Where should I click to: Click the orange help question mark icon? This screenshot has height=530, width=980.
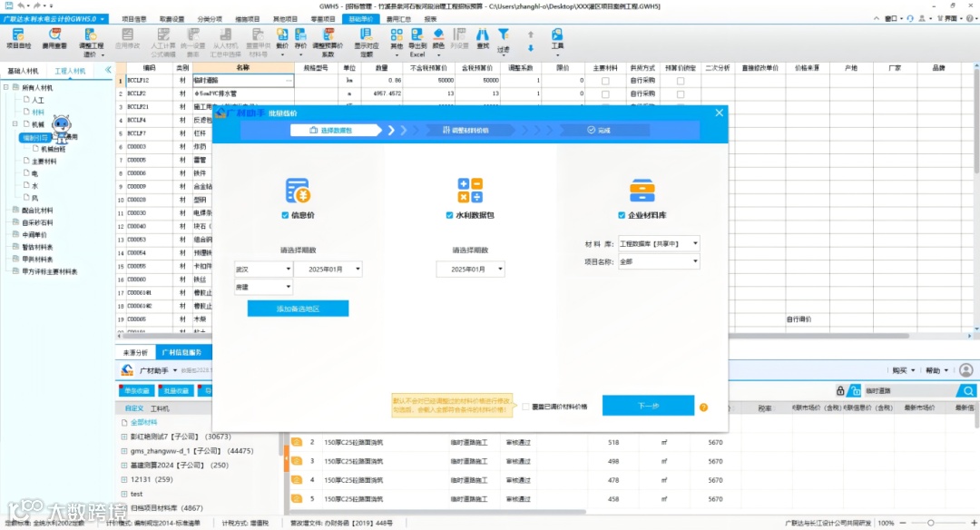click(x=704, y=407)
